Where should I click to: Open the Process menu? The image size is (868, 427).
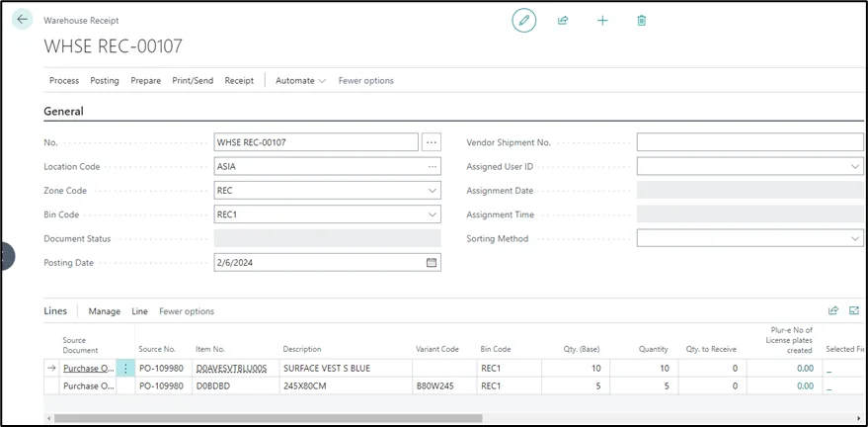[x=64, y=80]
